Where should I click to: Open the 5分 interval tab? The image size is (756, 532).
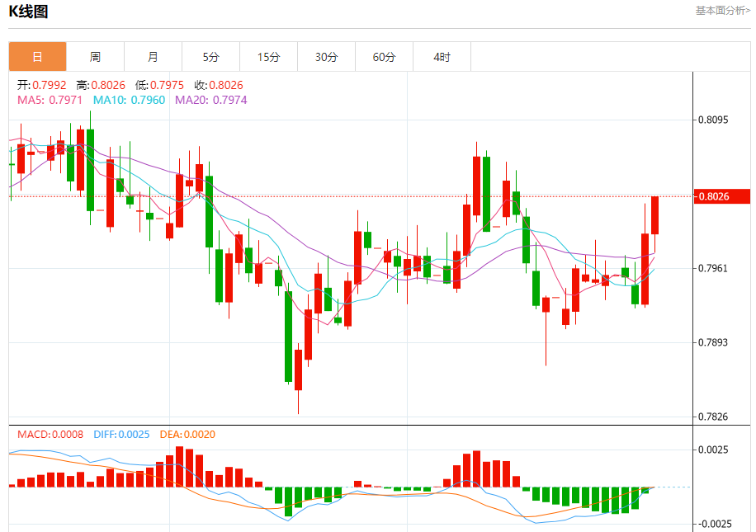coord(211,57)
